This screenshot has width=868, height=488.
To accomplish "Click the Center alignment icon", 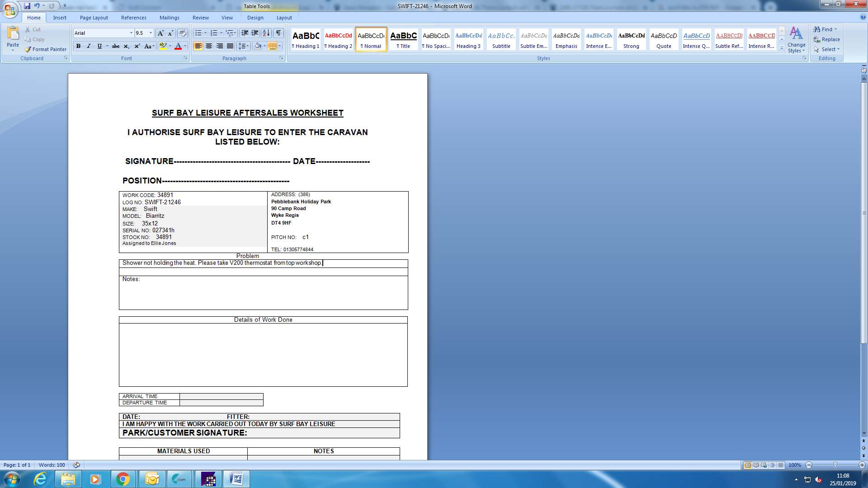I will click(209, 46).
